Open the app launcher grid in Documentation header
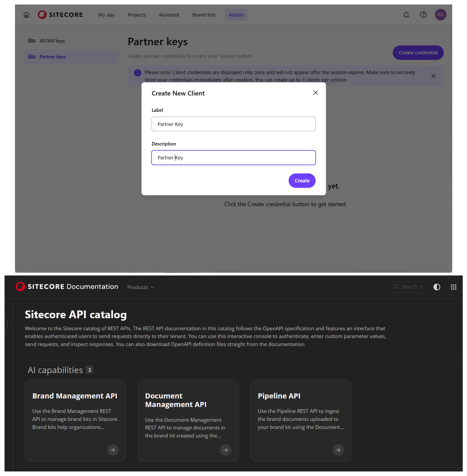This screenshot has width=467, height=476. pyautogui.click(x=453, y=287)
